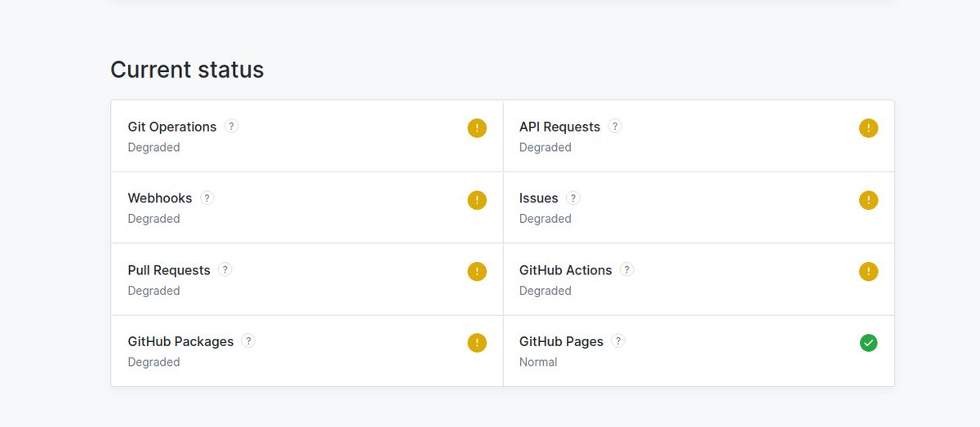Click the help icon next to Issues
Viewport: 980px width, 427px height.
pos(573,198)
